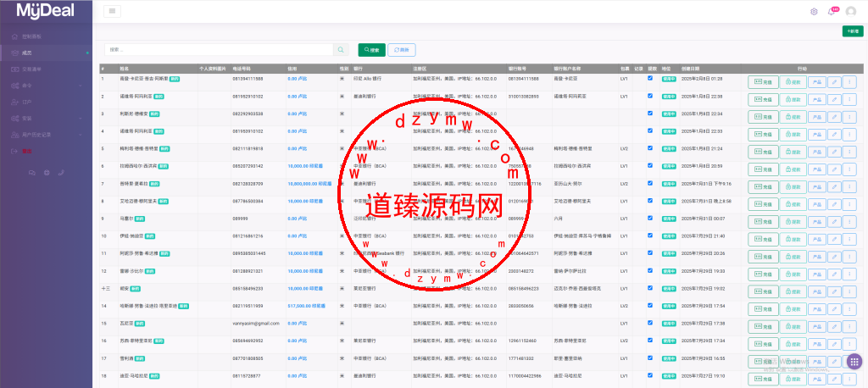
Task: Click pencil icon for row 085694692952
Action: (x=834, y=344)
